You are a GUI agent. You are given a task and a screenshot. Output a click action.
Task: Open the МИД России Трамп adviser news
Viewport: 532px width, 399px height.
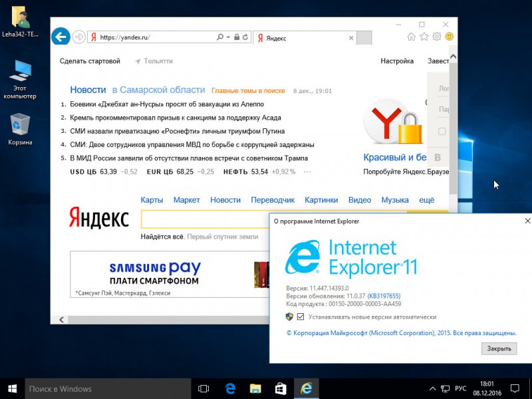pyautogui.click(x=189, y=158)
